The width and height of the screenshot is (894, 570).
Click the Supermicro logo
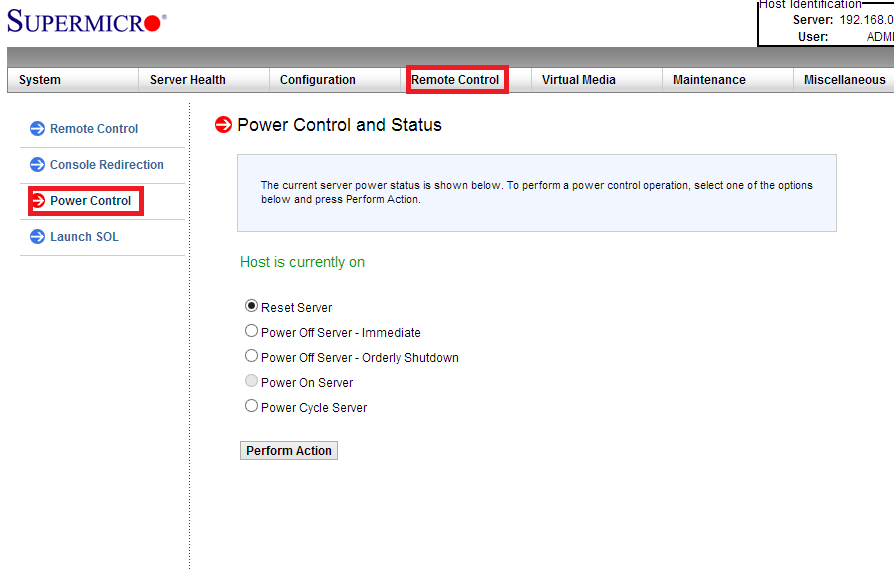[x=85, y=21]
